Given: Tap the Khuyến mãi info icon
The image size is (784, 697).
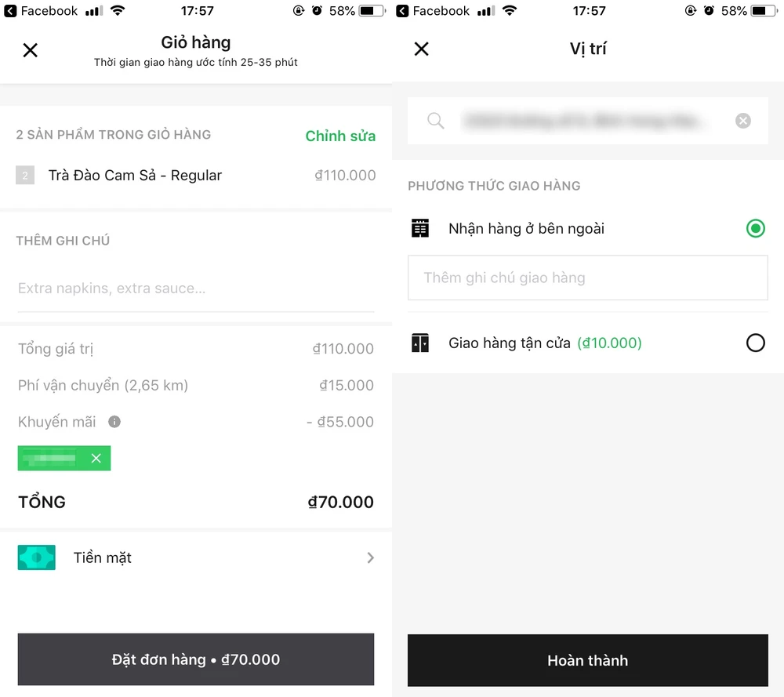Looking at the screenshot, I should [x=114, y=422].
